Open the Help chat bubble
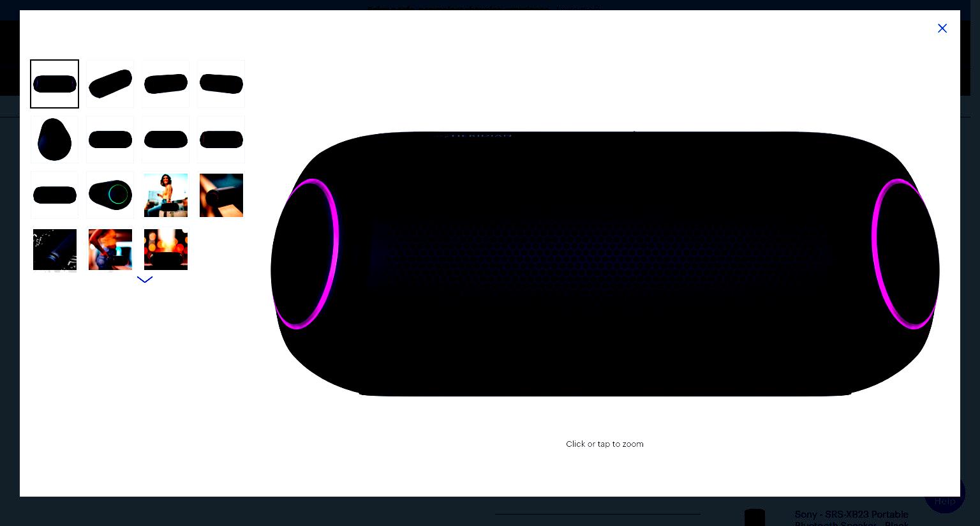The width and height of the screenshot is (980, 526). [945, 501]
